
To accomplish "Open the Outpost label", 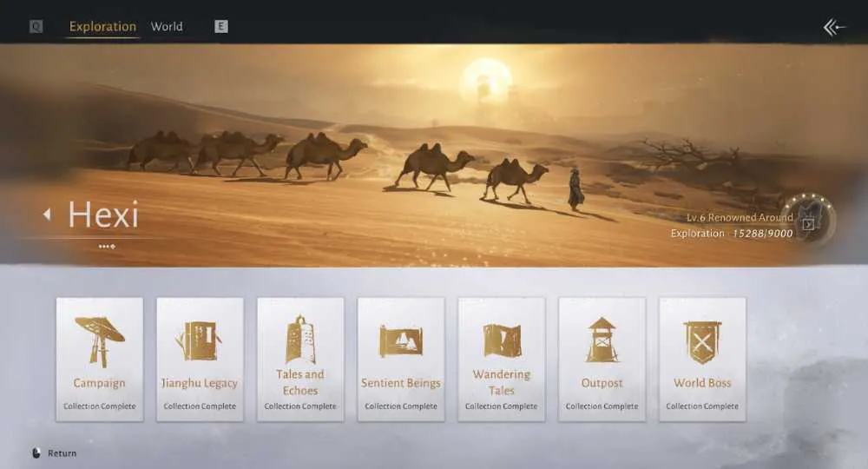I will [602, 383].
